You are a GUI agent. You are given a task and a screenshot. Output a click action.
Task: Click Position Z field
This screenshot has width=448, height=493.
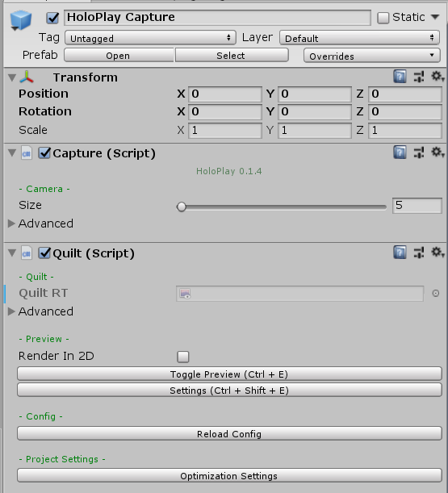click(405, 94)
